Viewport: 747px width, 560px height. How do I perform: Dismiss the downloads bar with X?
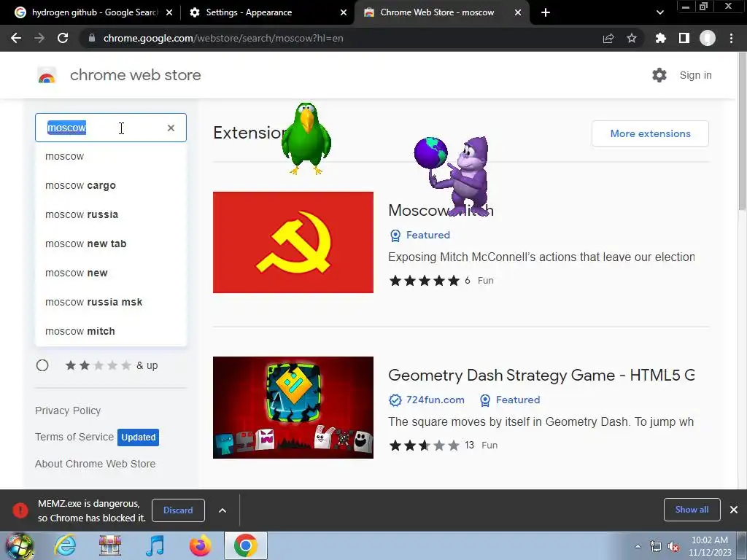click(734, 510)
